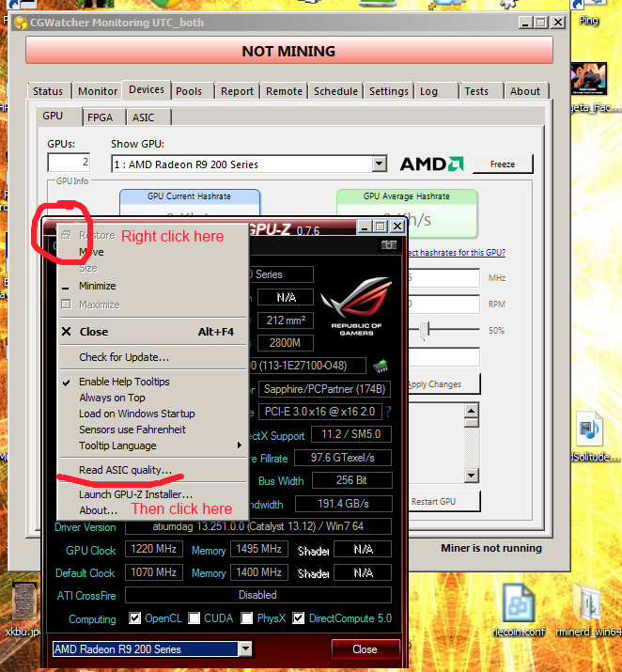
Task: Click the GPUs count input field
Action: (x=69, y=163)
